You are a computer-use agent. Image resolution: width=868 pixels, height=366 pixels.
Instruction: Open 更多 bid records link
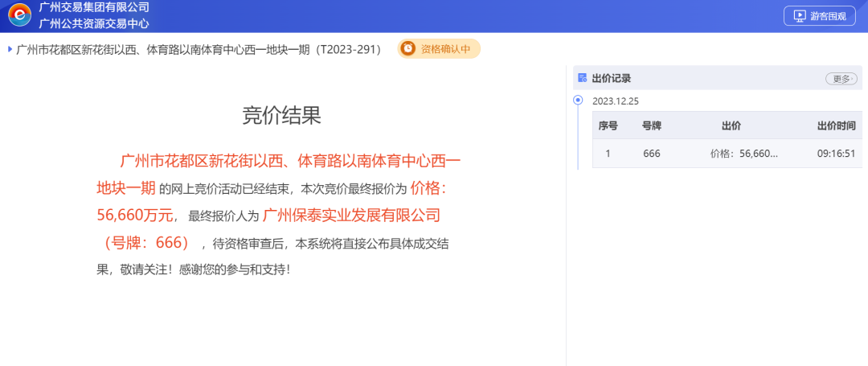point(841,79)
